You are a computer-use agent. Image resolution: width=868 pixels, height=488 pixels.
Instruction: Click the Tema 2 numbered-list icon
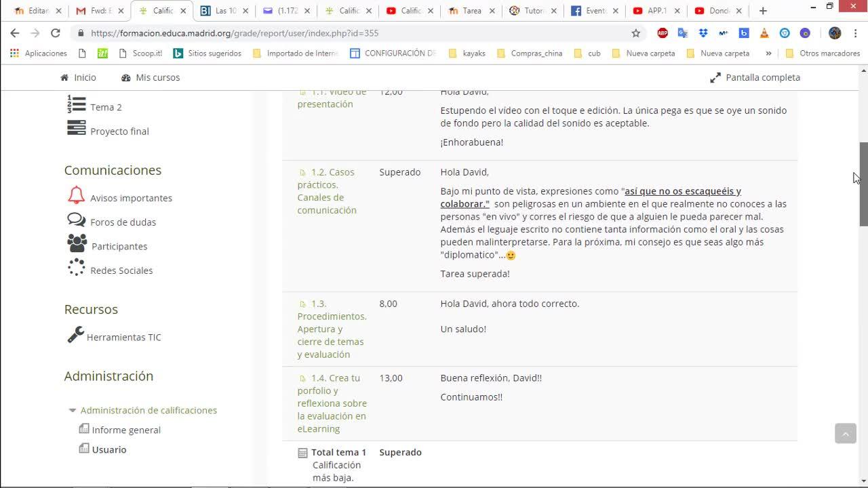[x=76, y=104]
